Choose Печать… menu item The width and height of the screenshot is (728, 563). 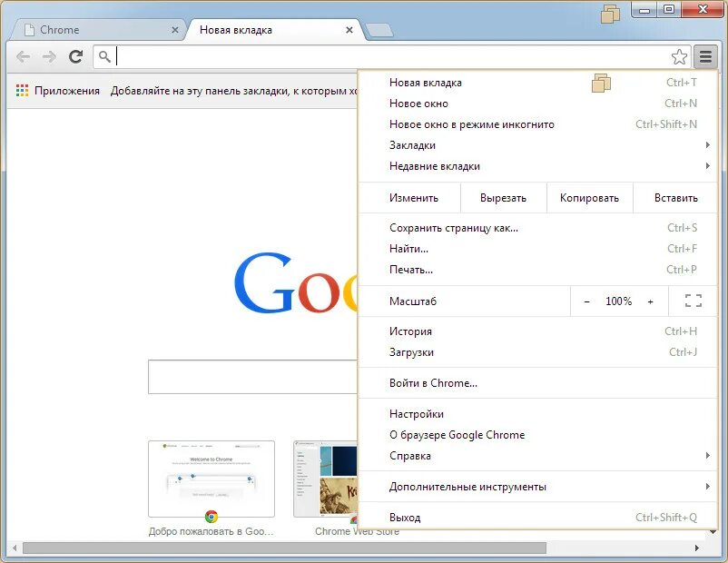point(538,270)
